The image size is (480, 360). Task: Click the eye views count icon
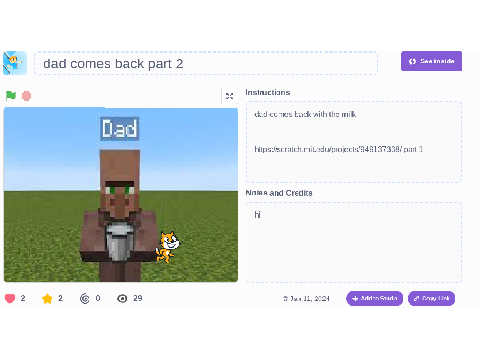(122, 298)
